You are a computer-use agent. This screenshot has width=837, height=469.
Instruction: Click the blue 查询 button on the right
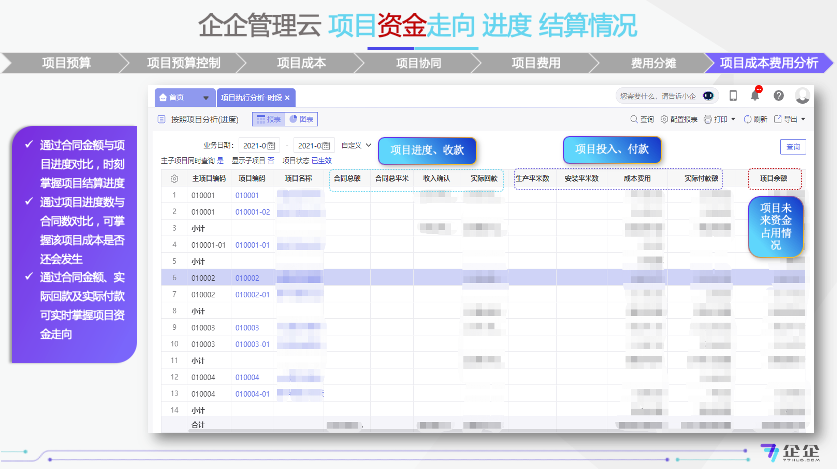(x=793, y=146)
